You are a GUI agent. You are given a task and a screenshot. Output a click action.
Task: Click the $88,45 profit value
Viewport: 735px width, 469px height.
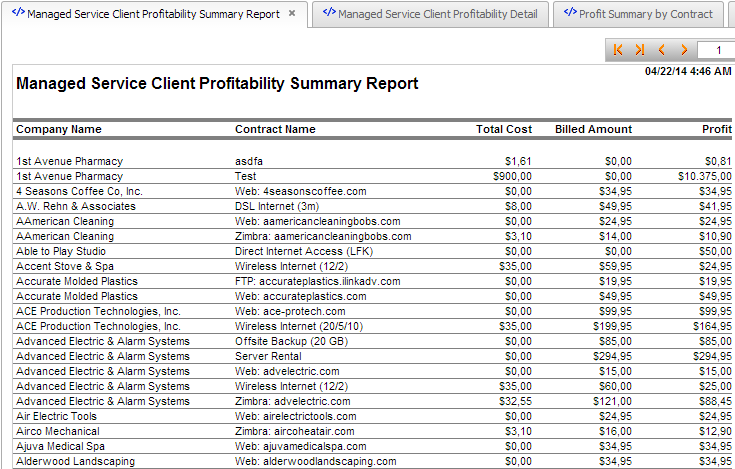[x=715, y=401]
